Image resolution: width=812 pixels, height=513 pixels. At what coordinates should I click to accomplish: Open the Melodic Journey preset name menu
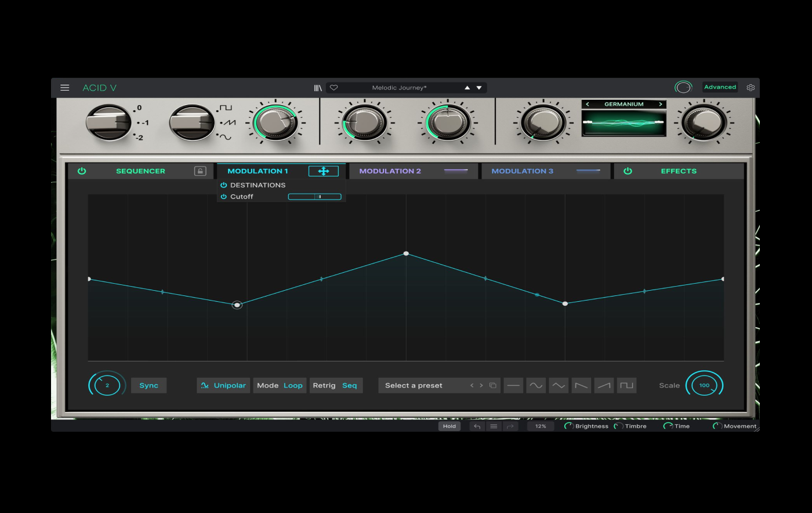click(399, 88)
